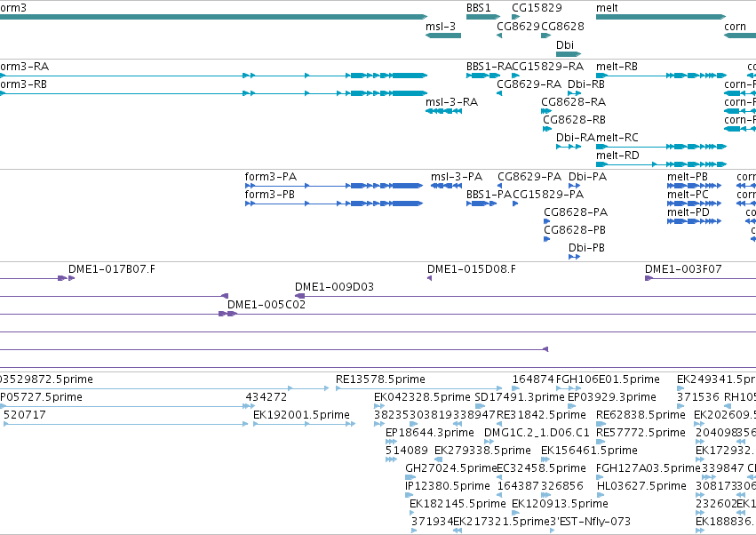Viewport: 756px width, 535px height.
Task: Click the BBS1-PA protein label
Action: coord(489,195)
